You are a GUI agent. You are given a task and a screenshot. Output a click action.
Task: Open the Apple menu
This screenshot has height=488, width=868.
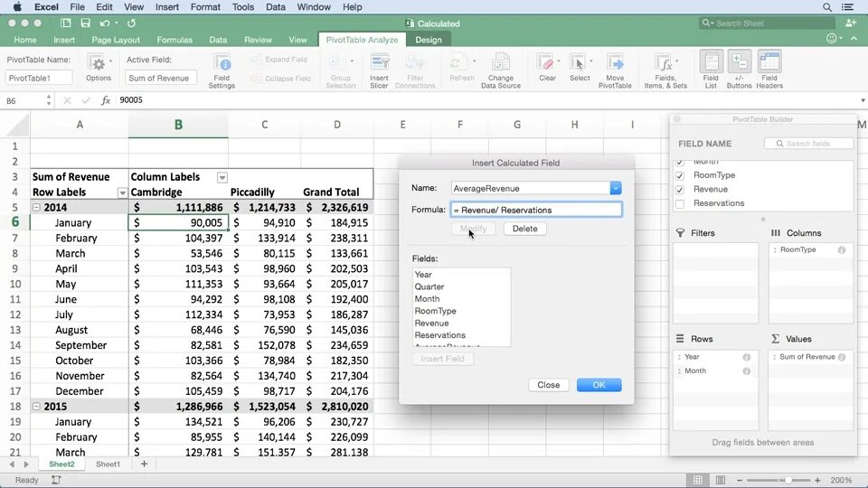17,7
